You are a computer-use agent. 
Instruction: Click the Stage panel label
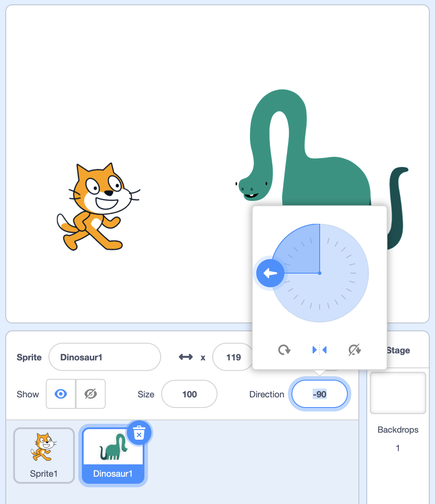pos(398,350)
